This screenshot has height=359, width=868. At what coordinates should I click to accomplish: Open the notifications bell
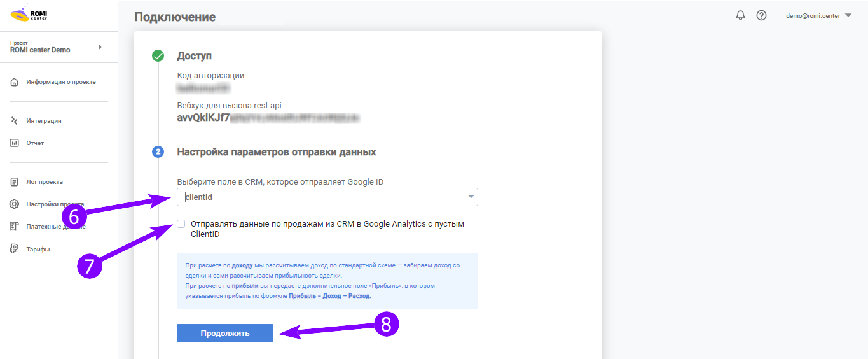pyautogui.click(x=740, y=15)
